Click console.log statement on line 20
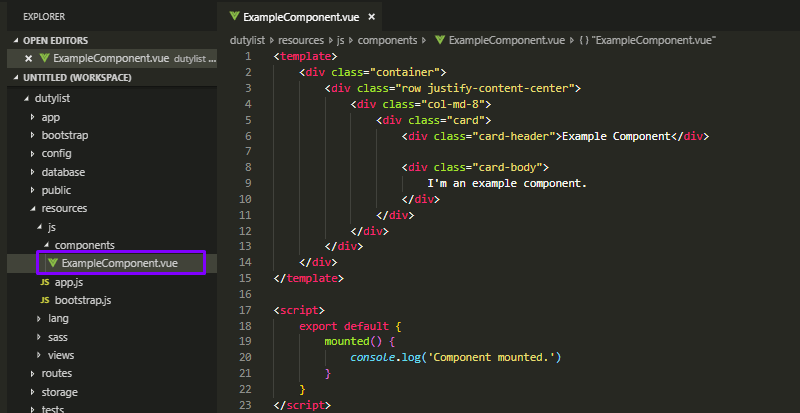Image resolution: width=800 pixels, height=413 pixels. click(456, 357)
